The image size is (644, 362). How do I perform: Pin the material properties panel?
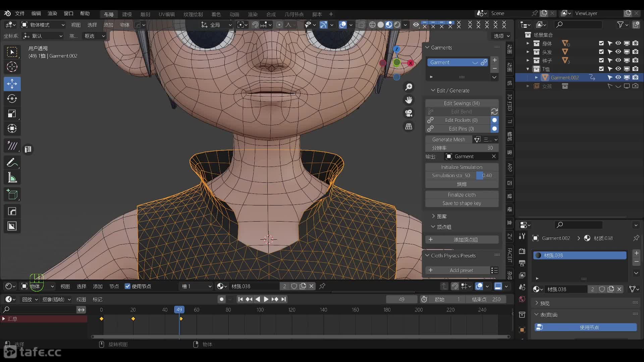pyautogui.click(x=636, y=238)
